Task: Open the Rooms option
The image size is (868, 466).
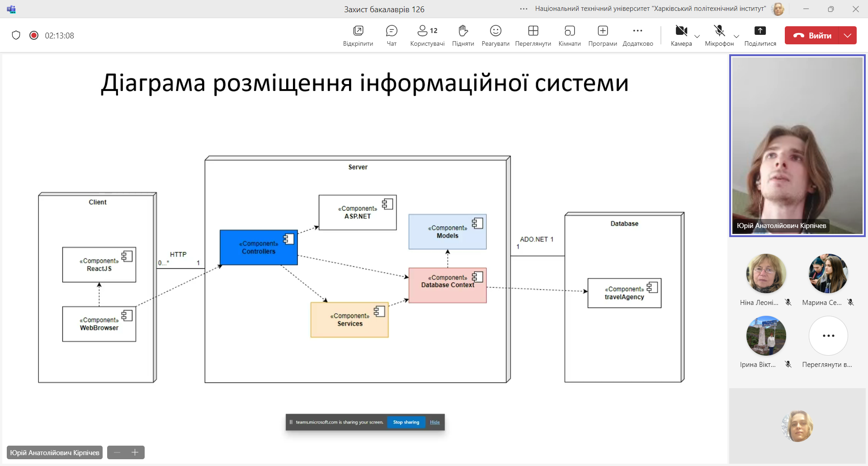Action: (569, 36)
